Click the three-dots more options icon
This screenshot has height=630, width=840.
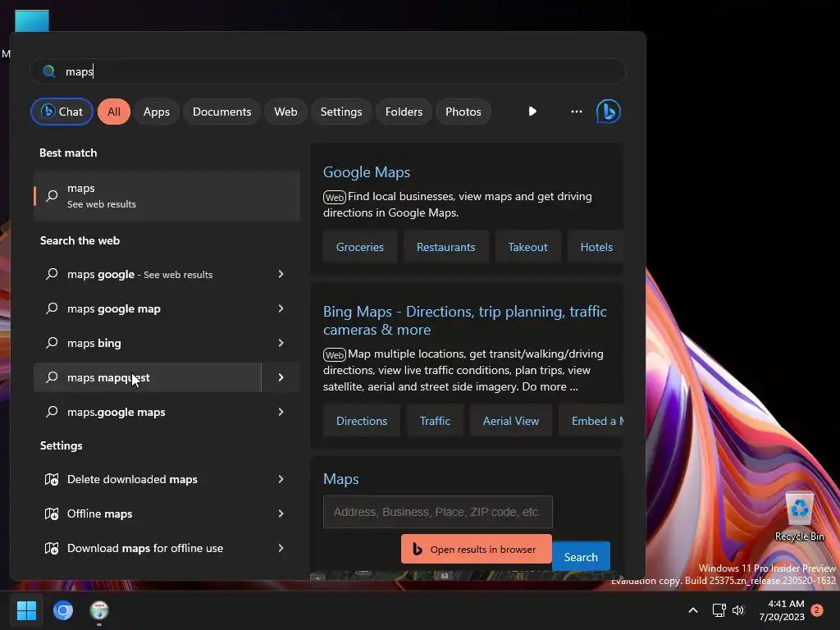coord(577,112)
